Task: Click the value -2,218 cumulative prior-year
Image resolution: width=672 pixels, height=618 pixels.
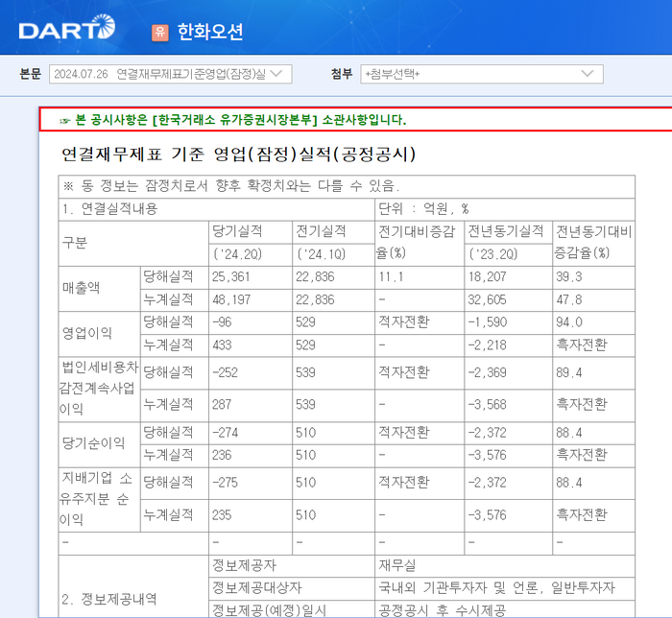Action: pyautogui.click(x=488, y=345)
